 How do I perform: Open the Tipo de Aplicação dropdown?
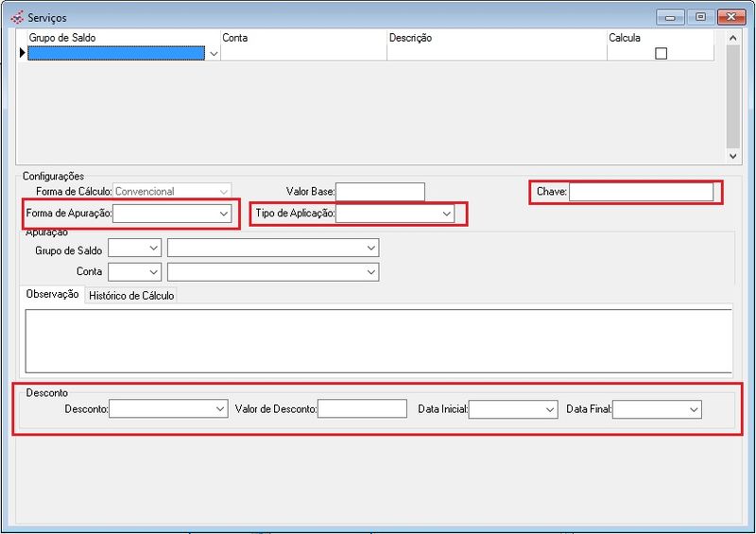(446, 215)
